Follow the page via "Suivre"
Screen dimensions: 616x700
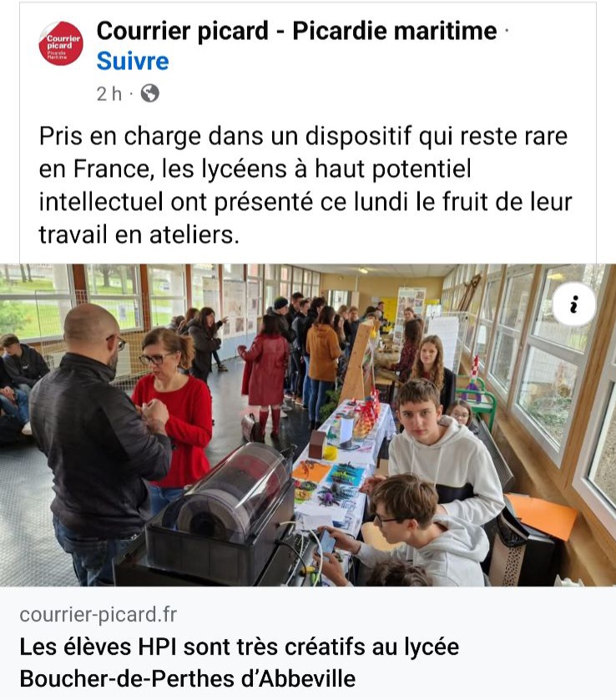133,61
